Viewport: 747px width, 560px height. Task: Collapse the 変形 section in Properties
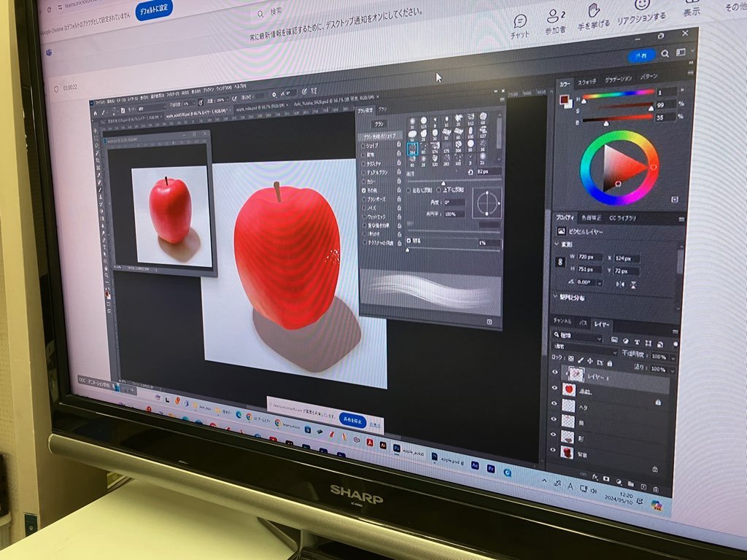click(x=557, y=244)
